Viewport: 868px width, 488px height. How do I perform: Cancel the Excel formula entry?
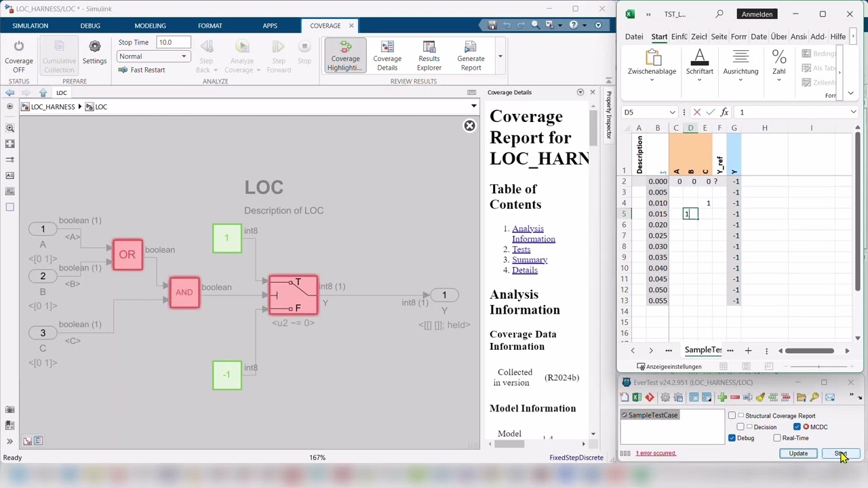(x=696, y=112)
